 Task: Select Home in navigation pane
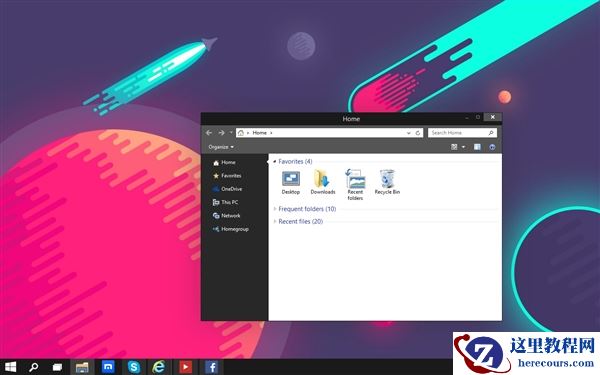pyautogui.click(x=224, y=163)
